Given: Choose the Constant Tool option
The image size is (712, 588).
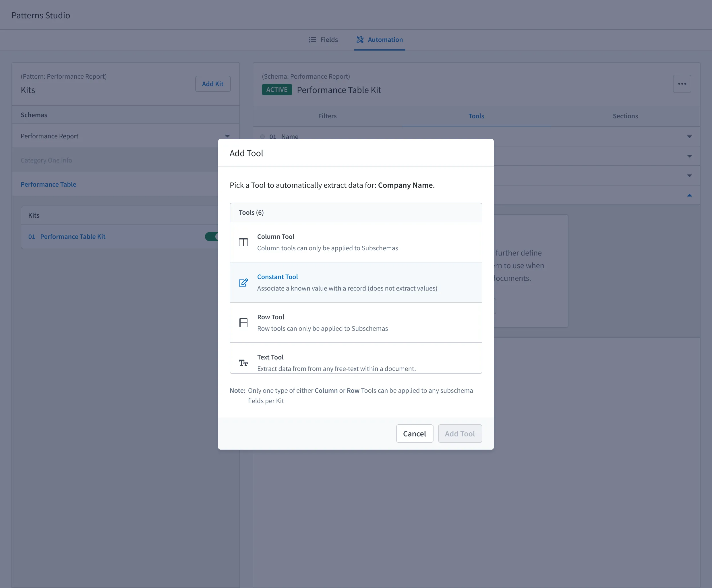Looking at the screenshot, I should point(356,283).
